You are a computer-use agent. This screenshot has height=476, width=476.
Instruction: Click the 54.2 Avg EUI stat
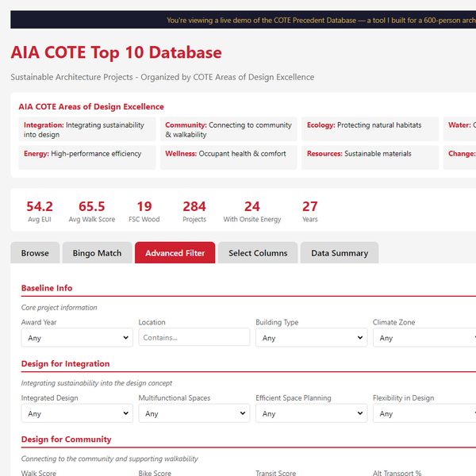click(40, 211)
